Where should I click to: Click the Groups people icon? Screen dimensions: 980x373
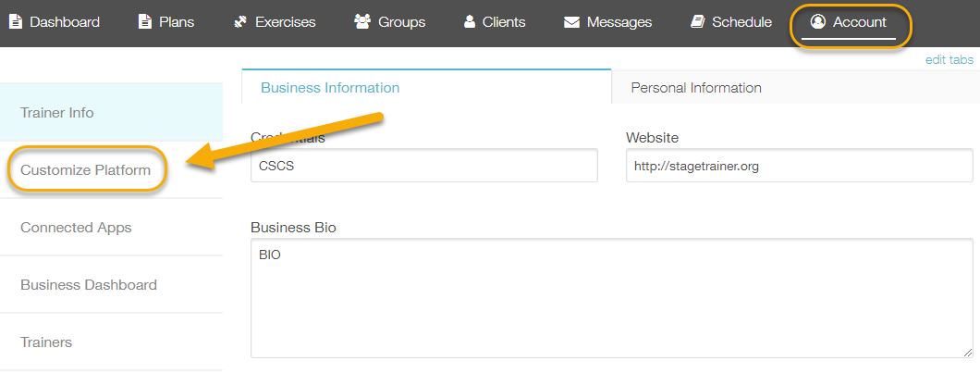coord(362,22)
